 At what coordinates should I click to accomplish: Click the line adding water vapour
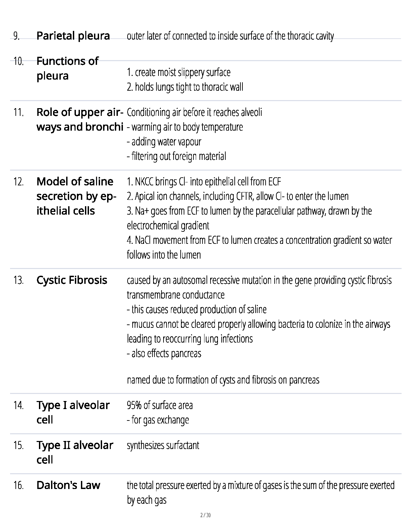[164, 142]
